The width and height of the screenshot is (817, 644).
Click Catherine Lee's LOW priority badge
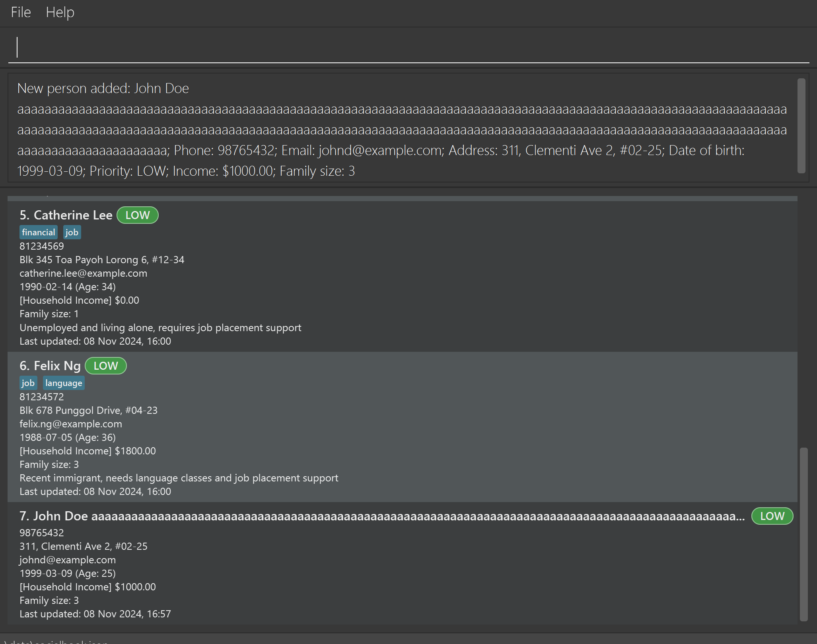[138, 215]
